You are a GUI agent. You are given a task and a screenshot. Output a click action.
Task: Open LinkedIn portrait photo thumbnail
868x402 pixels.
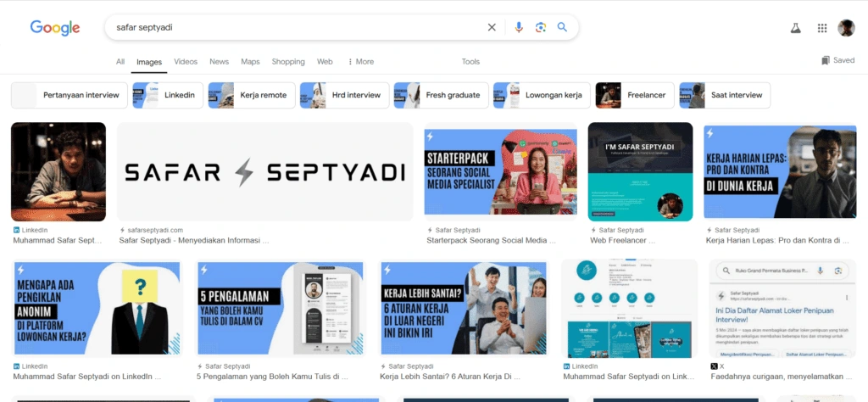pyautogui.click(x=58, y=171)
